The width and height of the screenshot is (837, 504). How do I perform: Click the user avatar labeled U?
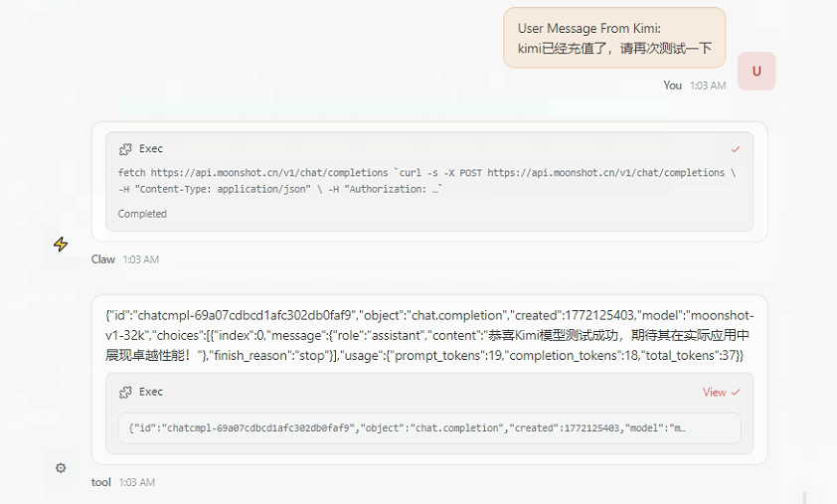[x=756, y=71]
